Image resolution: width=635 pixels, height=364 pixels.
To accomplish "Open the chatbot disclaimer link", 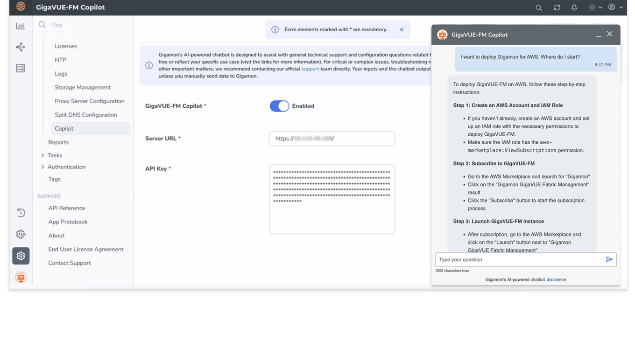I will tap(556, 279).
